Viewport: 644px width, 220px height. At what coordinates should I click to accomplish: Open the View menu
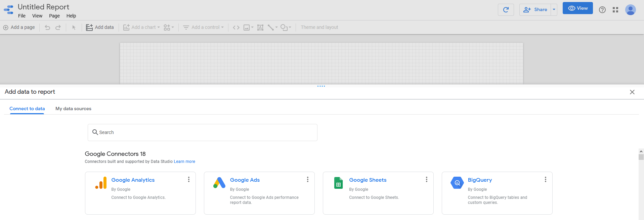(37, 16)
